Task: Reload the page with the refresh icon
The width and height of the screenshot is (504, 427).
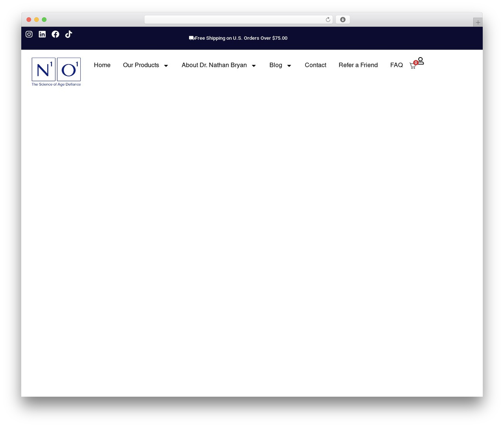Action: pyautogui.click(x=328, y=20)
